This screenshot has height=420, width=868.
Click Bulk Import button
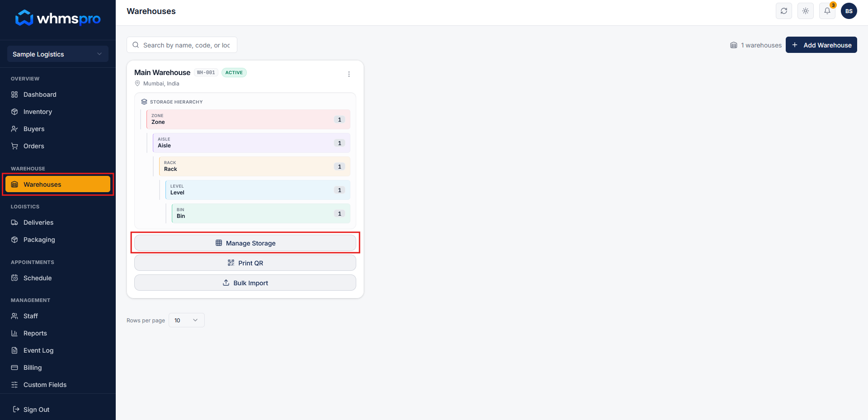(245, 283)
